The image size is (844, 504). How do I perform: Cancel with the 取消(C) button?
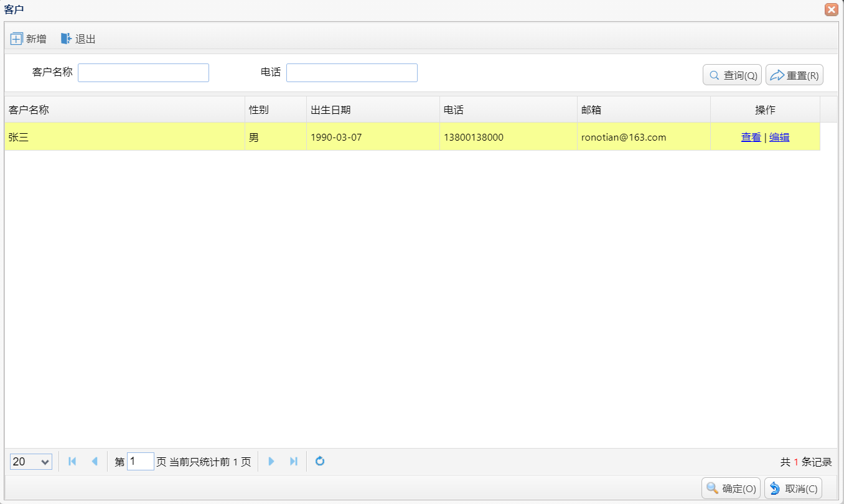[793, 488]
